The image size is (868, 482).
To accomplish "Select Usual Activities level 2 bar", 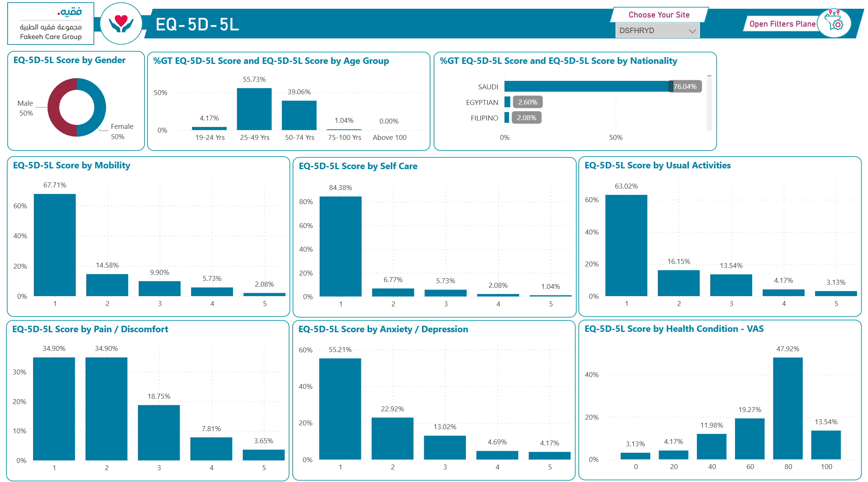I will tap(679, 283).
